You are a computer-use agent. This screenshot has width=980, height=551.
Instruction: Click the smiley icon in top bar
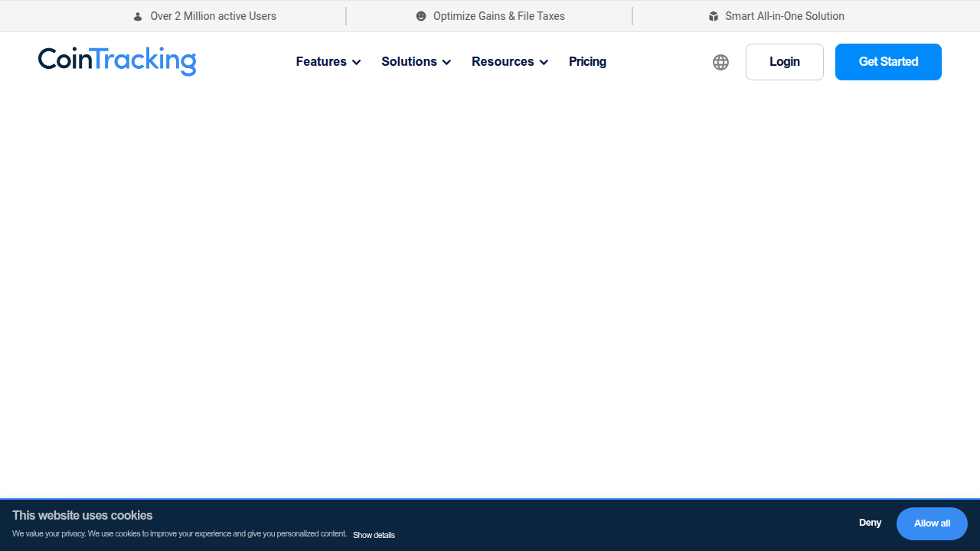point(421,16)
